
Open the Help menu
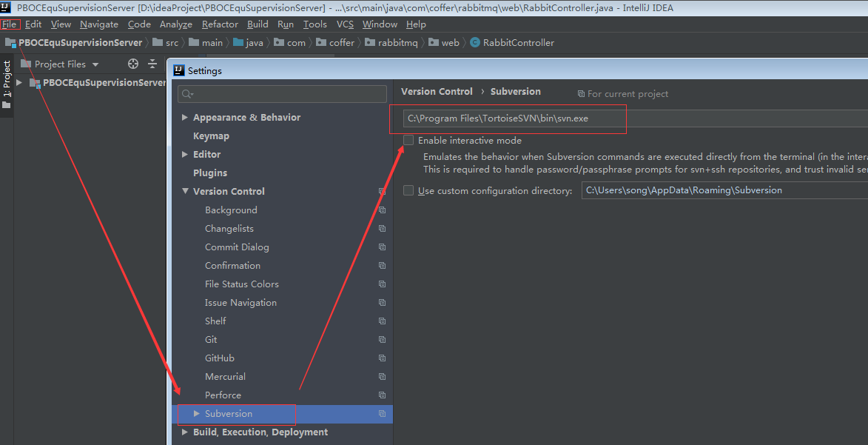click(x=416, y=24)
